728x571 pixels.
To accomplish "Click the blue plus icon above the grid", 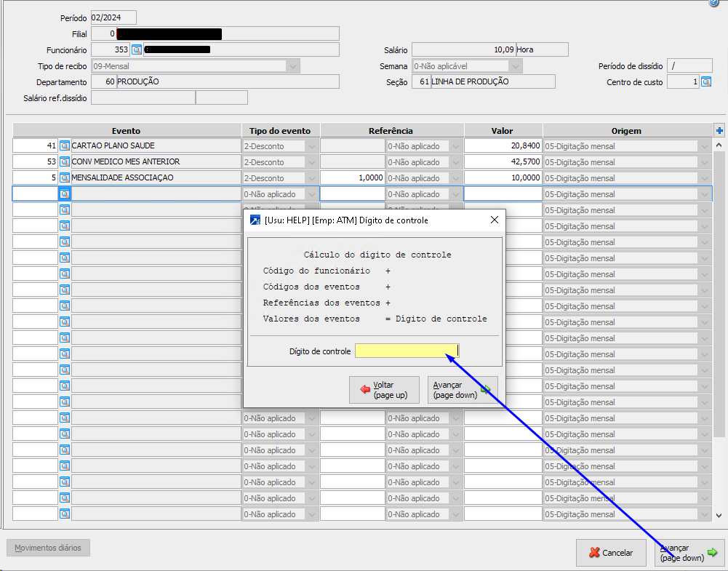I will (x=719, y=131).
